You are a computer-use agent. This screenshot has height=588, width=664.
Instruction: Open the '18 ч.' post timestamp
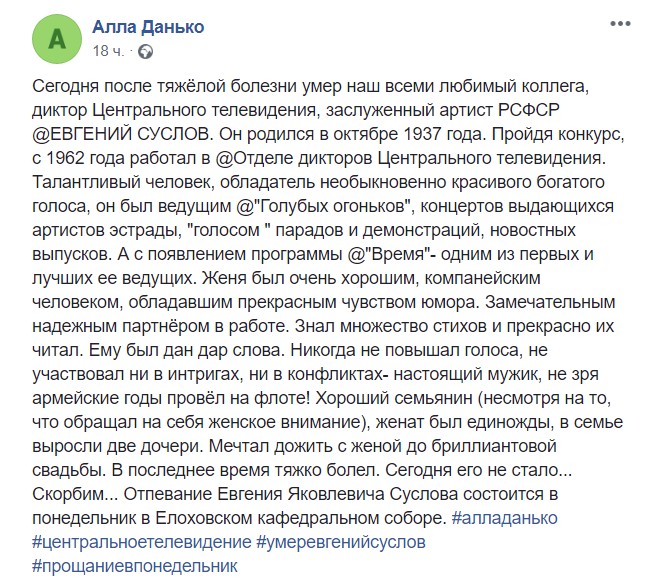(108, 51)
